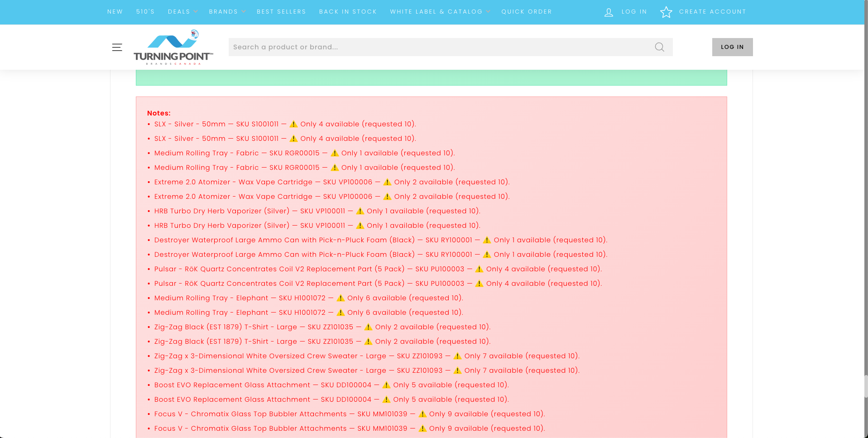Expand the Deals dropdown menu

(182, 12)
